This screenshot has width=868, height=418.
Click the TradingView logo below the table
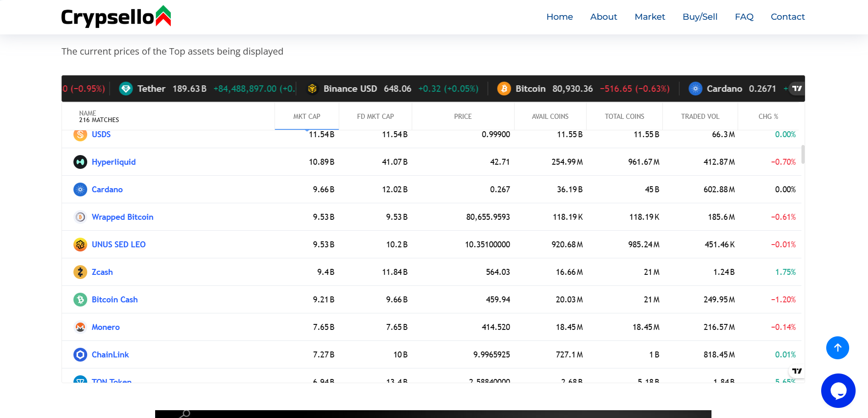tap(797, 371)
